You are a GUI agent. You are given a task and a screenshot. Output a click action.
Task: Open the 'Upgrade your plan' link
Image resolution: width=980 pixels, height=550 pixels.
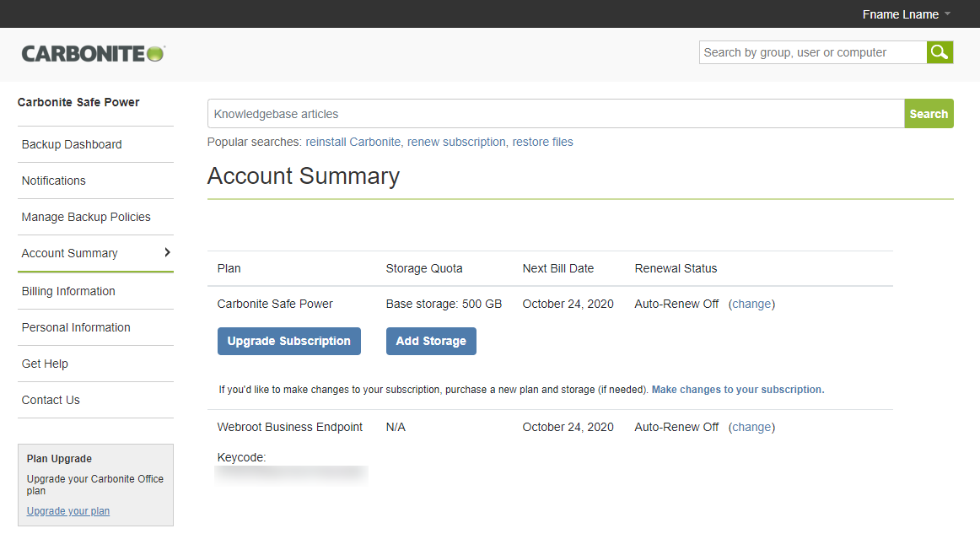[x=68, y=511]
